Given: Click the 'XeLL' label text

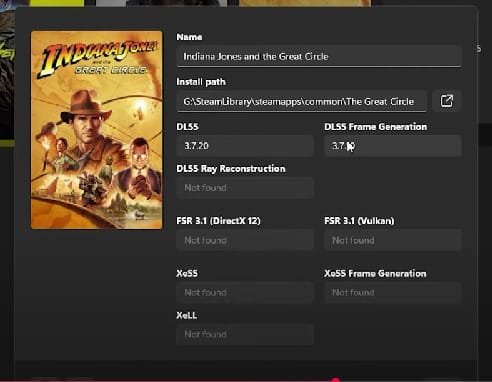Looking at the screenshot, I should 187,315.
